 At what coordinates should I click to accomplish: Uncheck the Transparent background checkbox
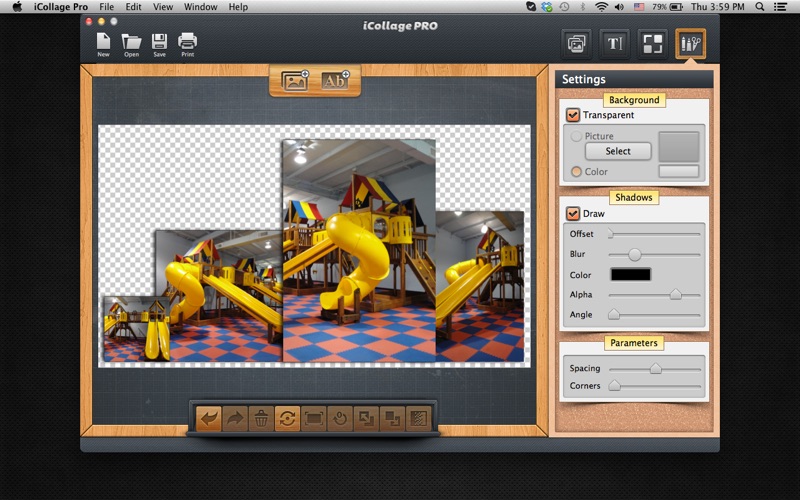(573, 115)
